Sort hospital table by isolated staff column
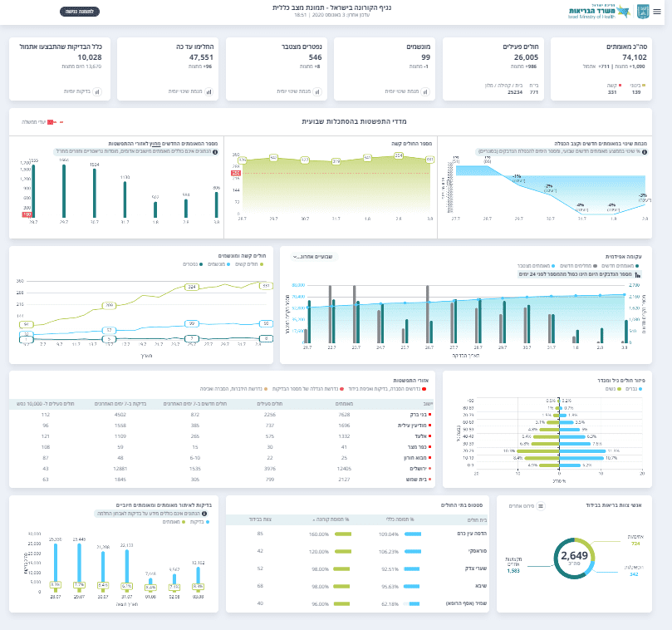The image size is (672, 630). [261, 519]
